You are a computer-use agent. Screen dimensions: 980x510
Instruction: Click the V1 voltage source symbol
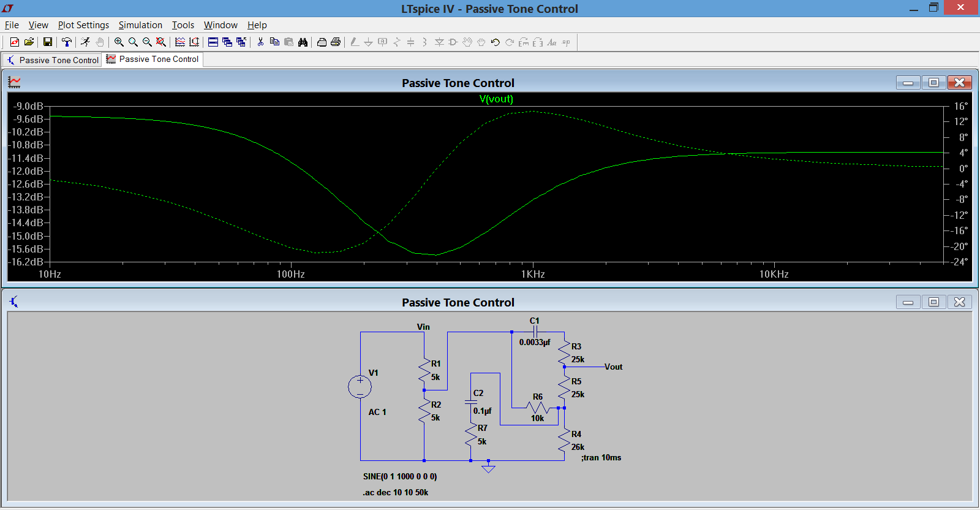[x=360, y=387]
